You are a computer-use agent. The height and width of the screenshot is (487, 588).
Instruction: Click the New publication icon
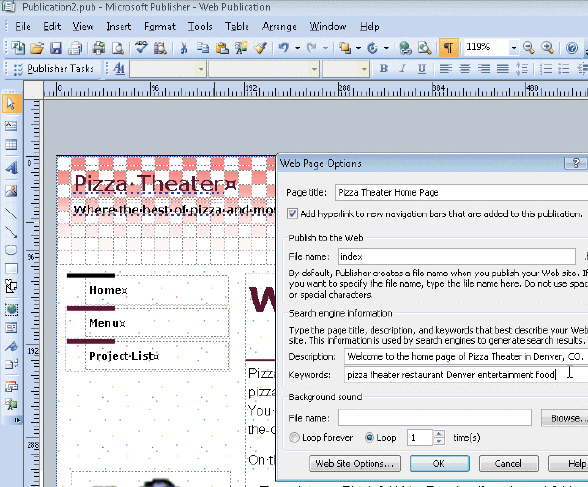coord(17,48)
